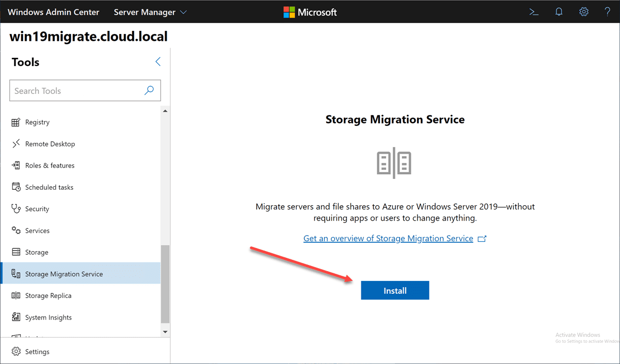Open Roles & features
The width and height of the screenshot is (620, 364).
click(50, 165)
